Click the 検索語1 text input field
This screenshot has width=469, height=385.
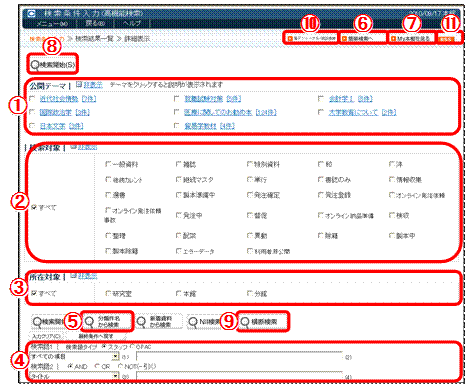coord(239,356)
